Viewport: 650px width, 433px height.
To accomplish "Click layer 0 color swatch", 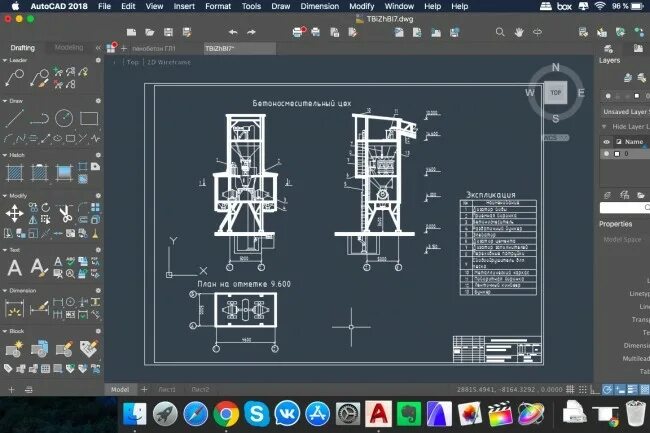I will tap(617, 154).
